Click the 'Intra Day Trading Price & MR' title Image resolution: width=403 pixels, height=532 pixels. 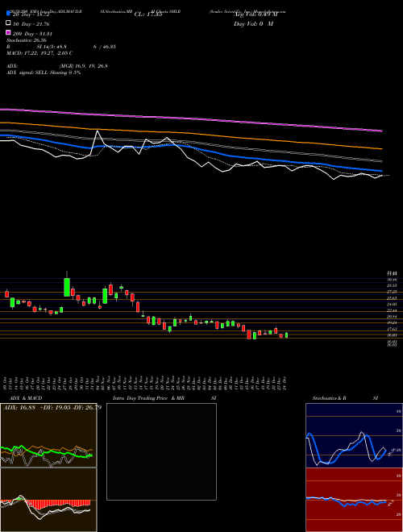[148, 398]
